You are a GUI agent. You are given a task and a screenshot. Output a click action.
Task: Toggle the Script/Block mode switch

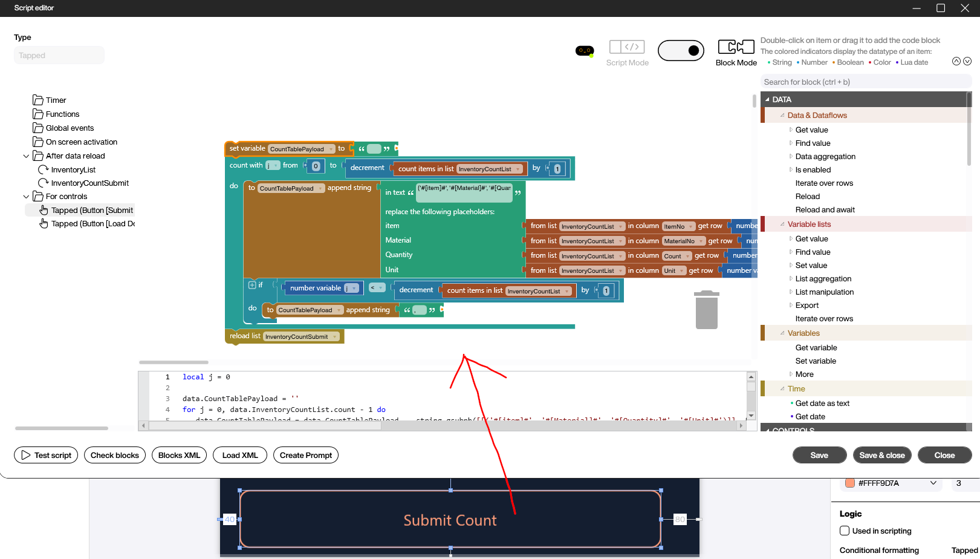(x=681, y=51)
